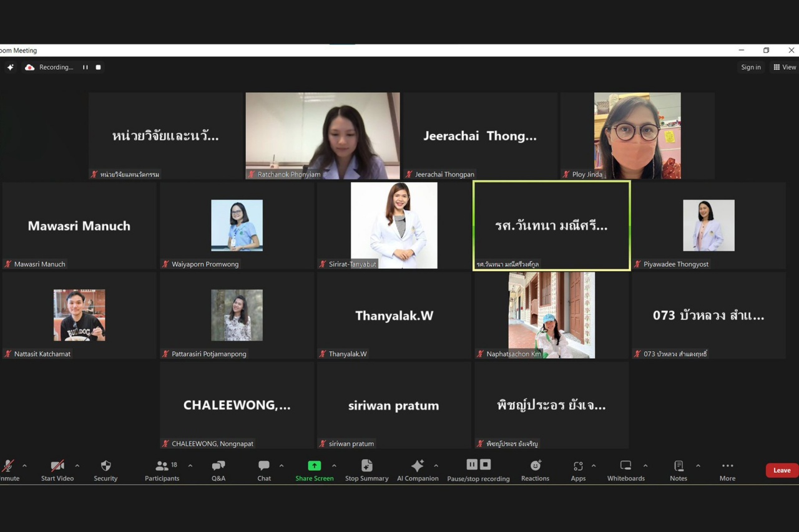This screenshot has width=799, height=532.
Task: Open the More options menu
Action: coord(727,470)
